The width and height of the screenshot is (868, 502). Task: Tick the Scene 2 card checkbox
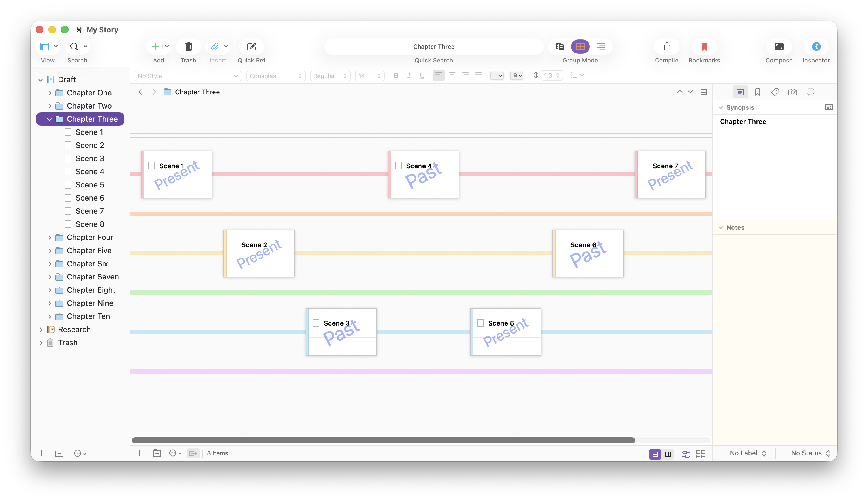pyautogui.click(x=234, y=244)
